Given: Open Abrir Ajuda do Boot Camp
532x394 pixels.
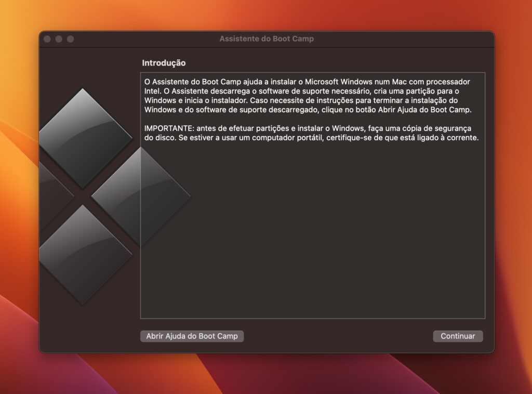Looking at the screenshot, I should 192,336.
